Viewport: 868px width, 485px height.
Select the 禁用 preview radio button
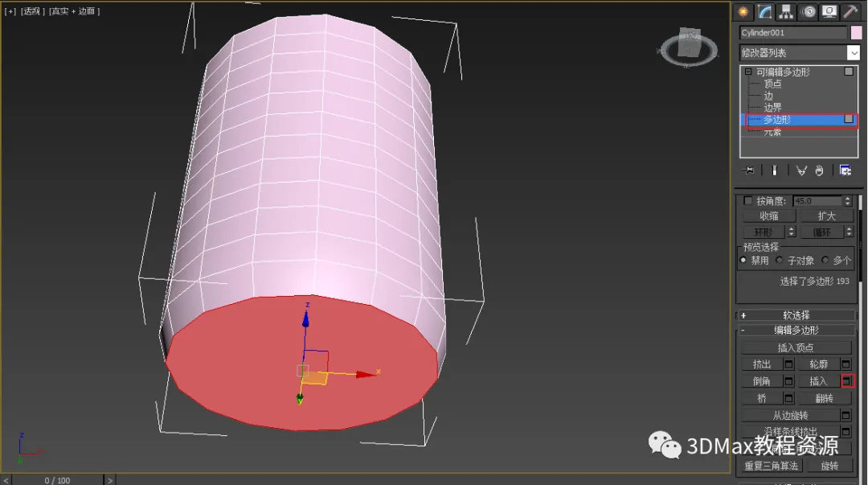743,260
